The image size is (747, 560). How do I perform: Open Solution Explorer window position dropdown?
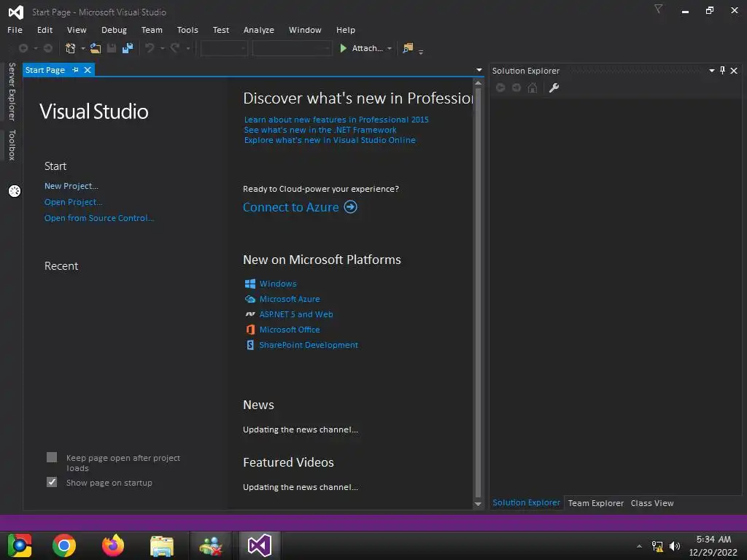coord(712,71)
